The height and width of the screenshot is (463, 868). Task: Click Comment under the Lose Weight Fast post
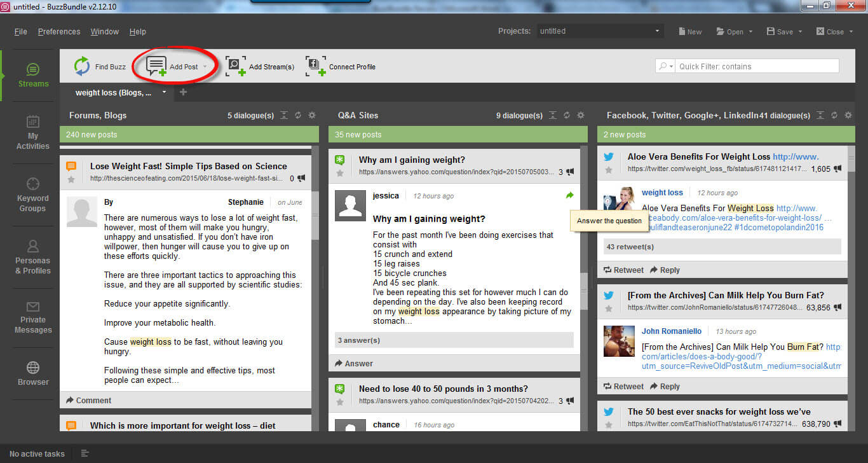click(88, 400)
